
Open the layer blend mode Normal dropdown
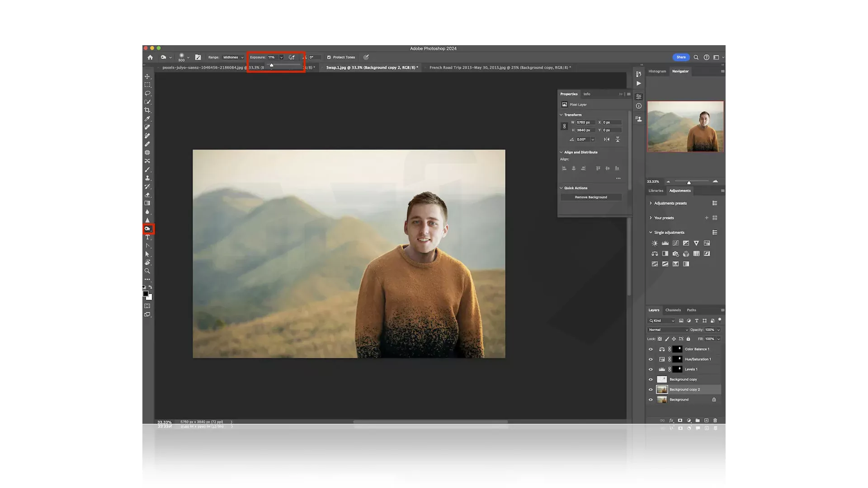[x=668, y=330]
